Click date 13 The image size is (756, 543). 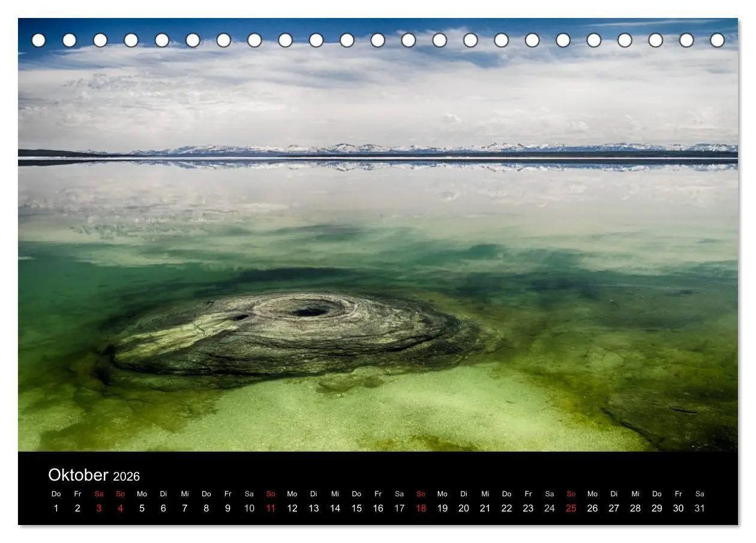[313, 508]
